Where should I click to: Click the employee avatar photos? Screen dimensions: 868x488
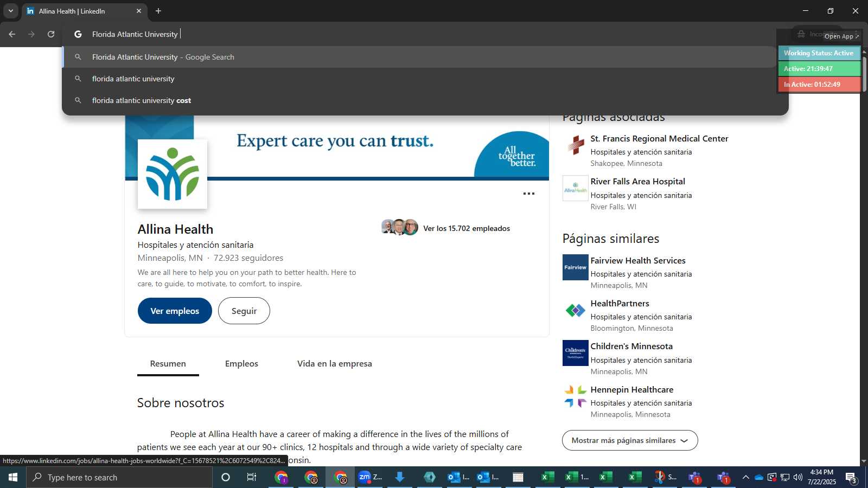400,227
